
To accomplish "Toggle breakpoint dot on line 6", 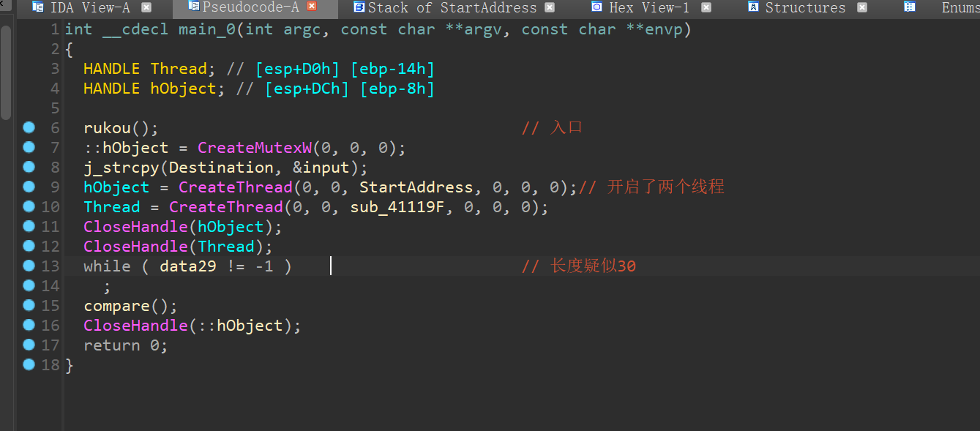I will pos(29,128).
